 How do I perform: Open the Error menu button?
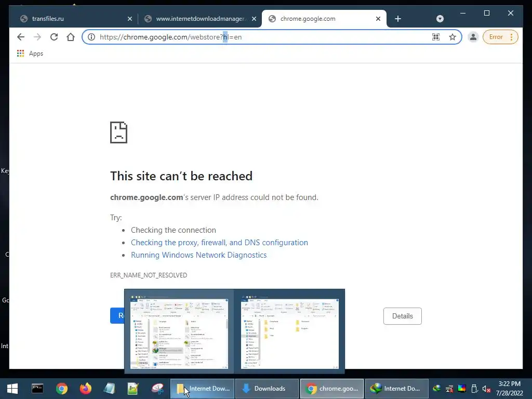[500, 37]
